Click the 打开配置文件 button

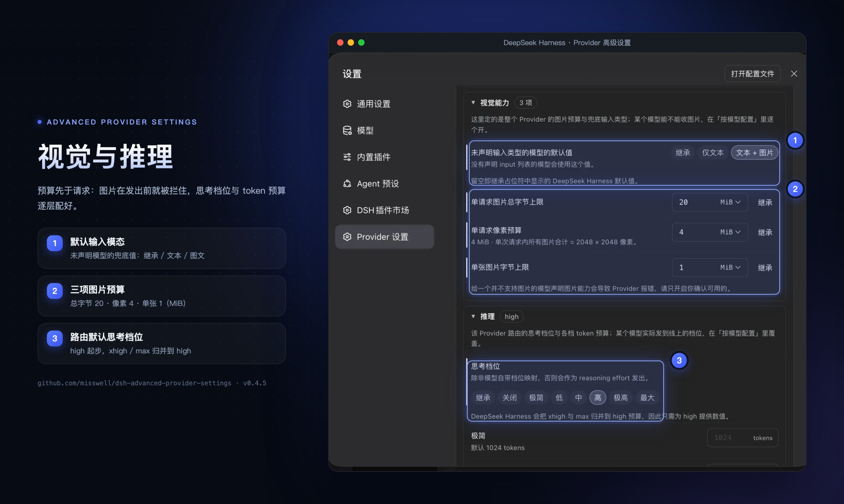coord(752,74)
